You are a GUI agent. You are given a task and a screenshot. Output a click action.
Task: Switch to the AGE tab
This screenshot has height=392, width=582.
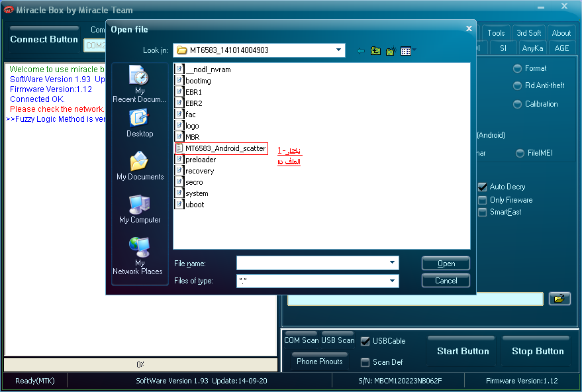tap(561, 48)
